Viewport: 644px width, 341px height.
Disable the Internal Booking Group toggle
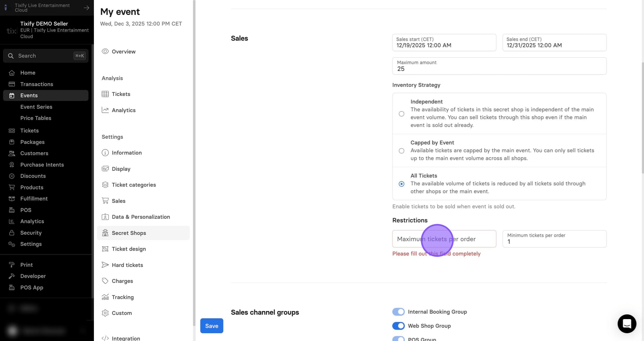click(398, 312)
